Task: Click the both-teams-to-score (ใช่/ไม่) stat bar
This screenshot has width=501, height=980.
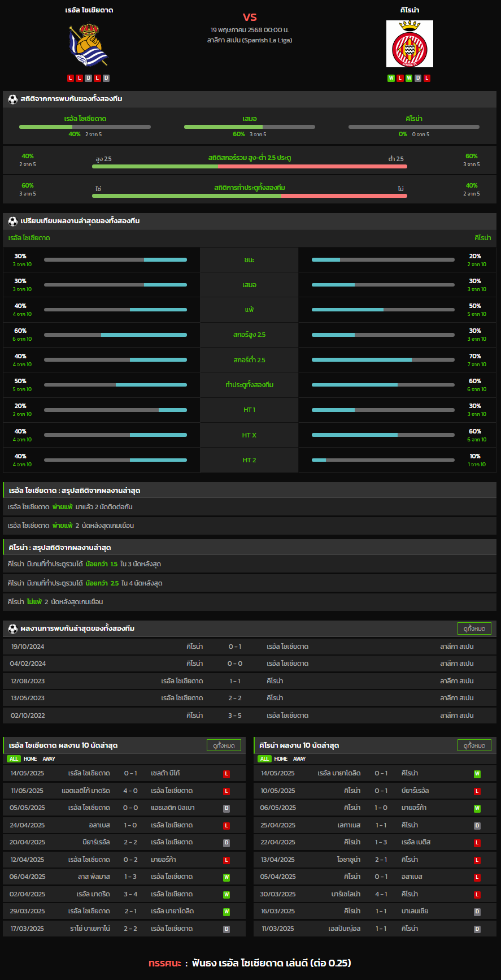Action: point(250,196)
